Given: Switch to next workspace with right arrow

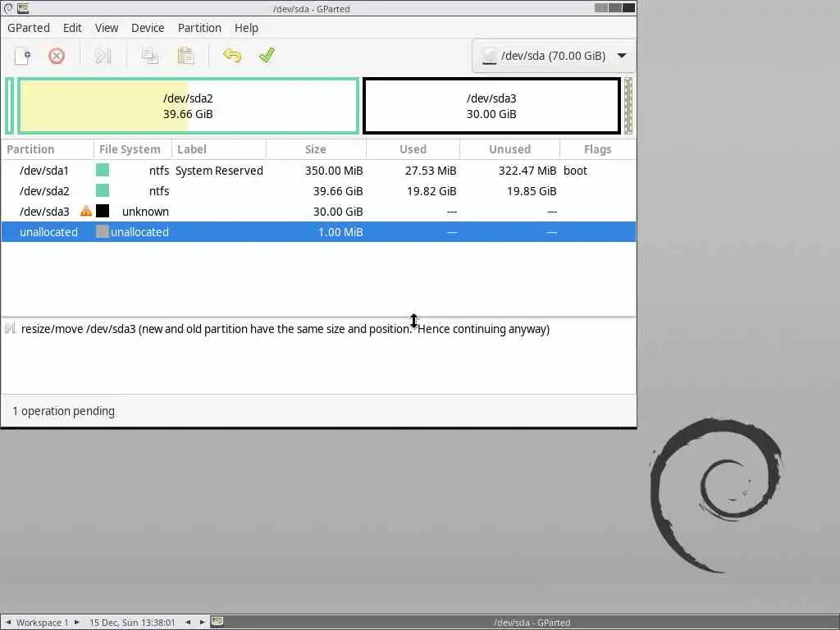Looking at the screenshot, I should pyautogui.click(x=76, y=622).
